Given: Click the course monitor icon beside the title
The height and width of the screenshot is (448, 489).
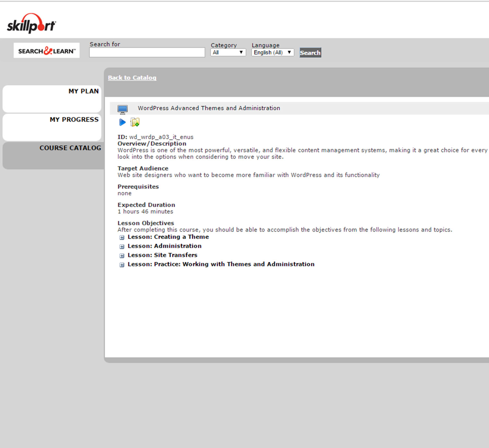Looking at the screenshot, I should [123, 110].
